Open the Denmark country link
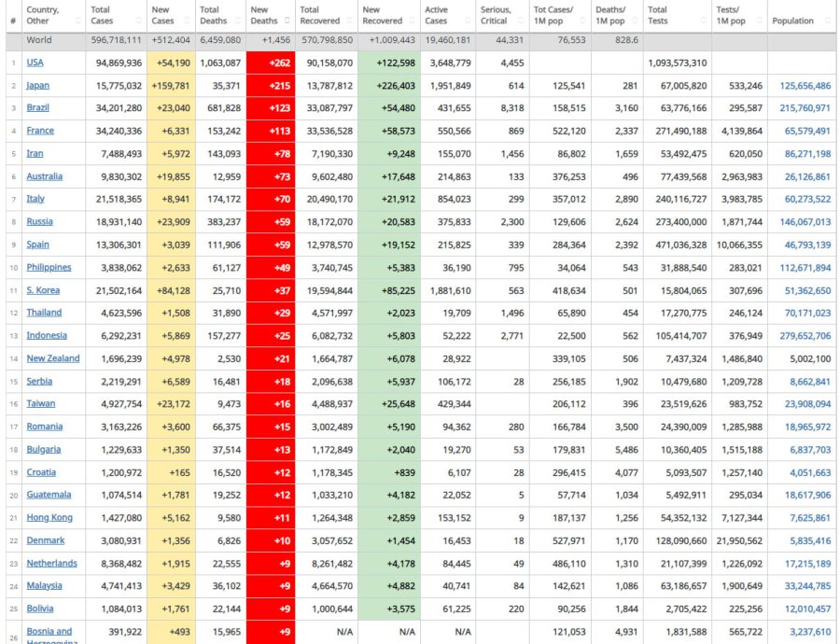Viewport: 840px width, 644px height. pos(46,540)
